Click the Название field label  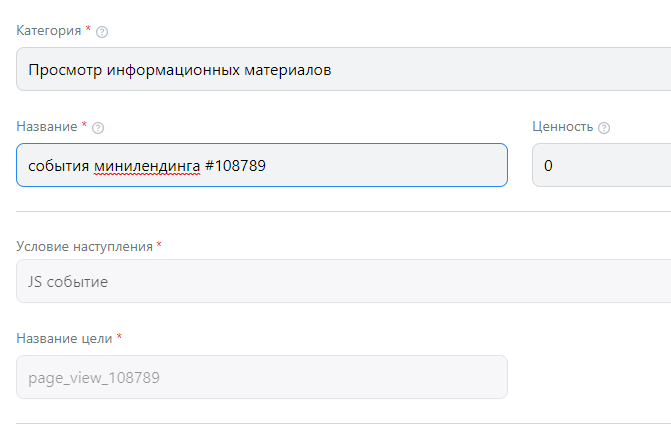tap(46, 127)
